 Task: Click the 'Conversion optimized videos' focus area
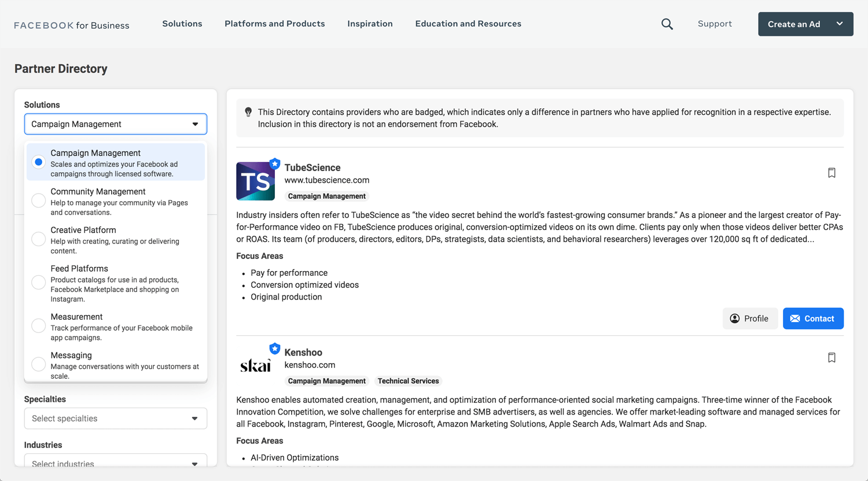pos(305,285)
